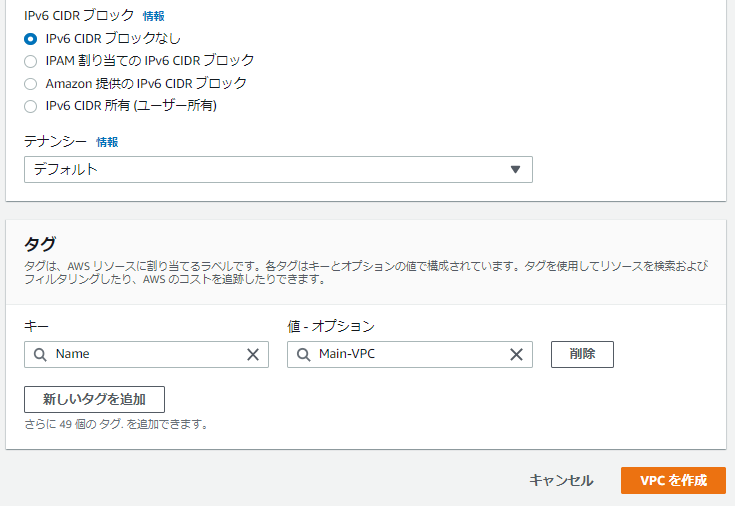735x506 pixels.
Task: Open 情報 link next to IPv6 CIDR ブロック
Action: click(154, 17)
